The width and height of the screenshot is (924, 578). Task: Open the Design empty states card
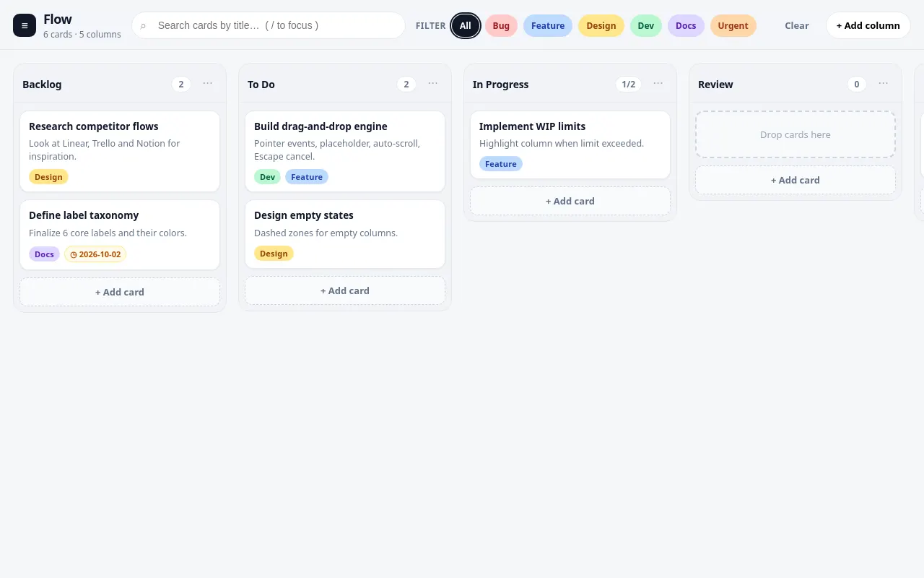click(345, 234)
